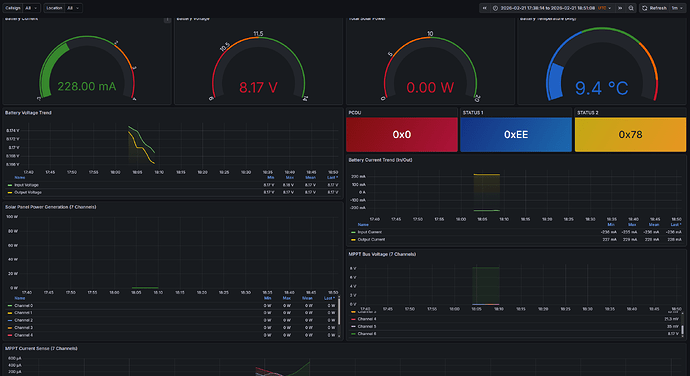Shift time range backward with left arrows

click(484, 8)
